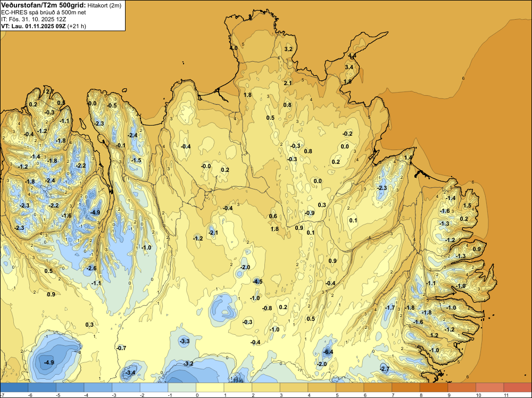Click the '11' label on legend scale
The image size is (532, 398).
coord(505,395)
